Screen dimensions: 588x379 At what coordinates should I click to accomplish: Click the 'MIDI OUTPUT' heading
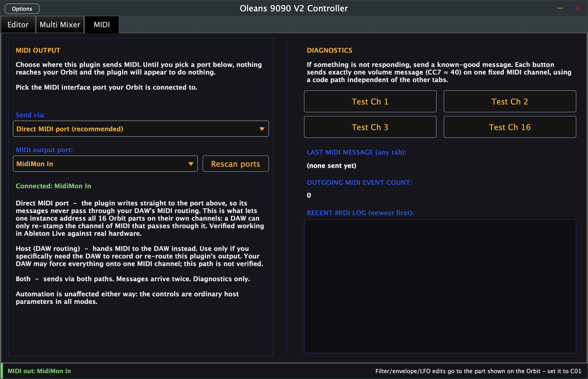(38, 50)
